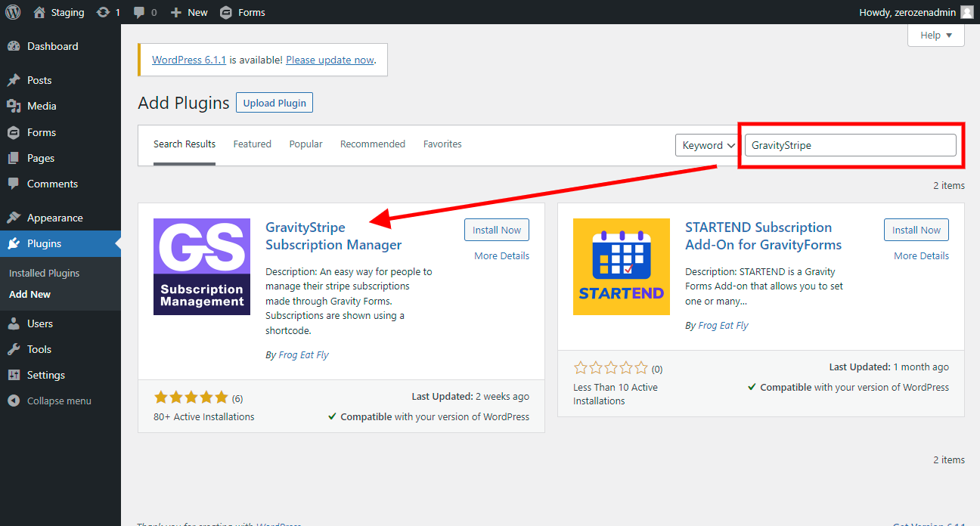This screenshot has width=980, height=526.
Task: Click STARTEND Last Updated 1 month ago
Action: (x=889, y=367)
